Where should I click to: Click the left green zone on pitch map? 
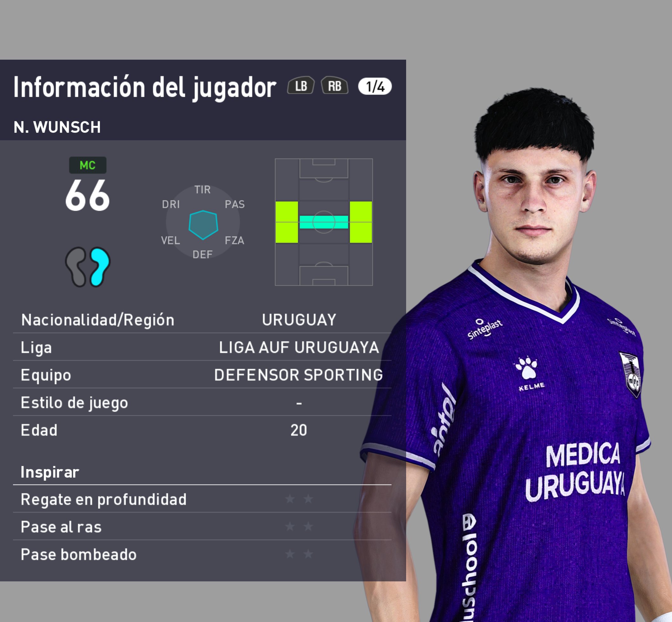(287, 222)
